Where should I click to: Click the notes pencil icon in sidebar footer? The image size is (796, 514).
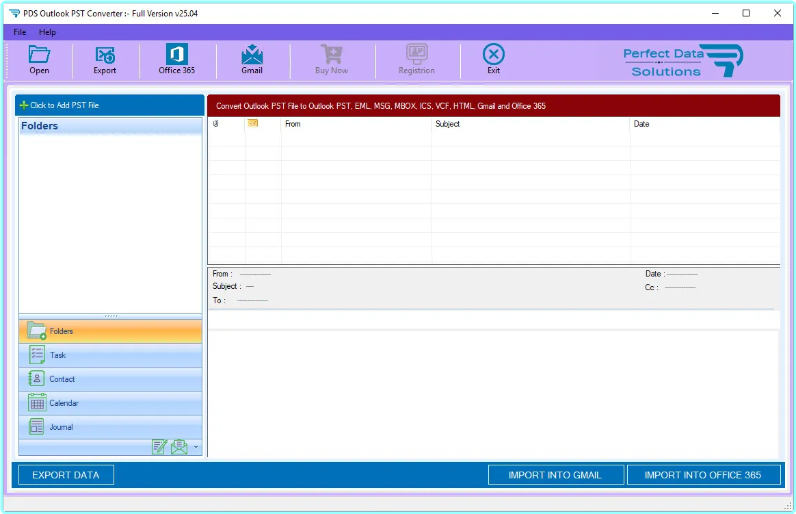coord(159,447)
